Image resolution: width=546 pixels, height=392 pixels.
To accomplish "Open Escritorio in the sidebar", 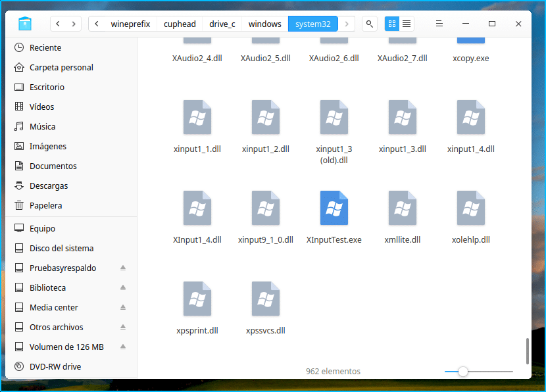I will click(71, 87).
